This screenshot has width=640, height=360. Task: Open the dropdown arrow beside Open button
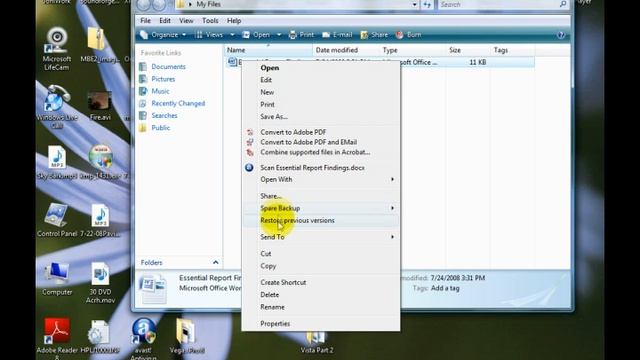279,35
